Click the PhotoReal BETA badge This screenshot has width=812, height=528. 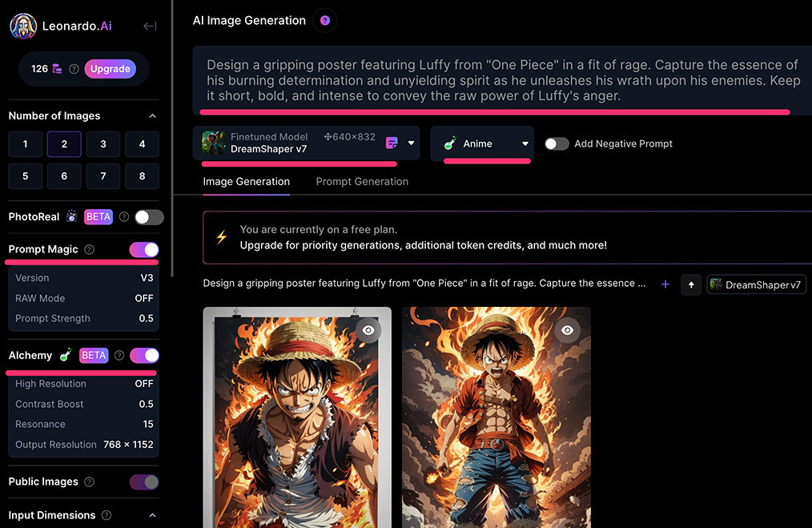(x=98, y=216)
